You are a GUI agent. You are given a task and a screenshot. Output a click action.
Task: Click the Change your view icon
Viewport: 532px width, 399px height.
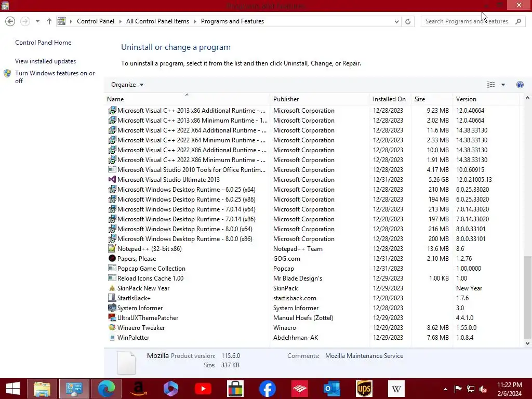tap(490, 85)
